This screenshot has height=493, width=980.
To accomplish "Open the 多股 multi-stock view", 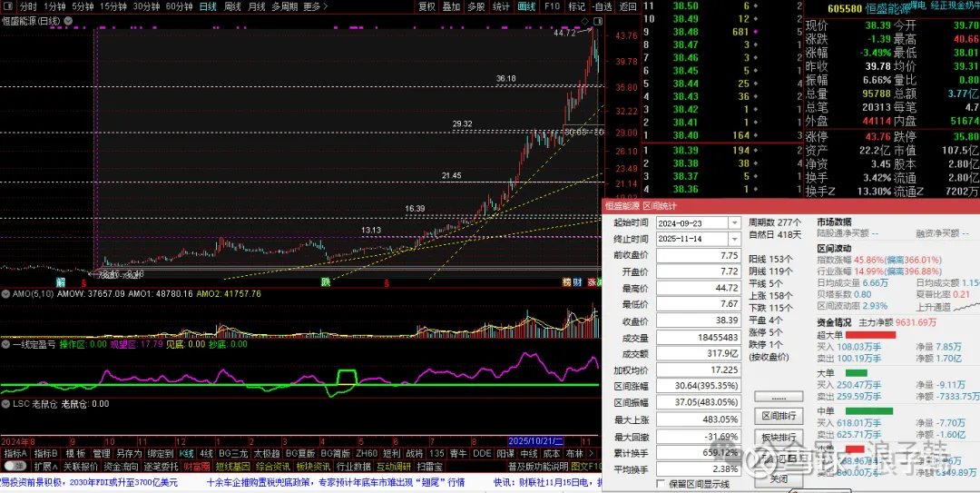I will 476,7.
